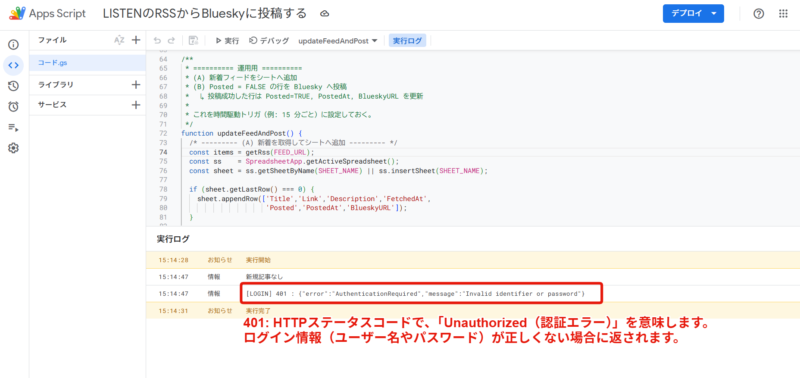Viewport: 800px width, 378px height.
Task: Start debugging with デバッグ button
Action: coord(269,41)
